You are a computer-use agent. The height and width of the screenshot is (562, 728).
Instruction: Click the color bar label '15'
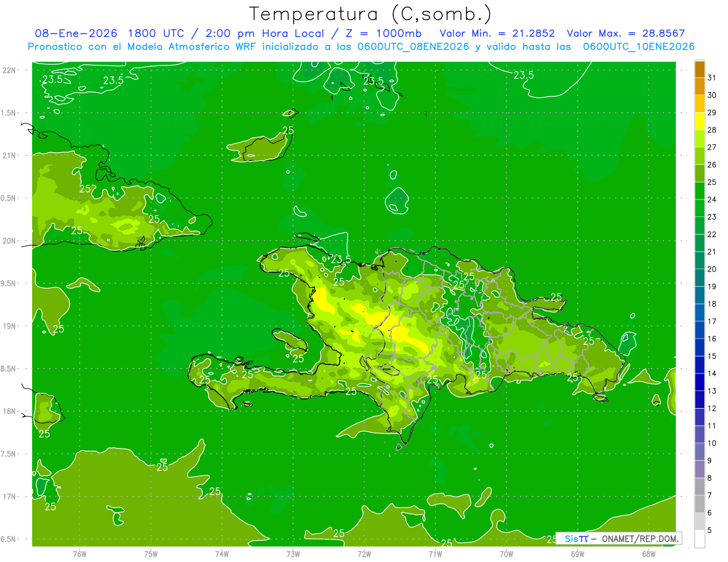tap(712, 356)
